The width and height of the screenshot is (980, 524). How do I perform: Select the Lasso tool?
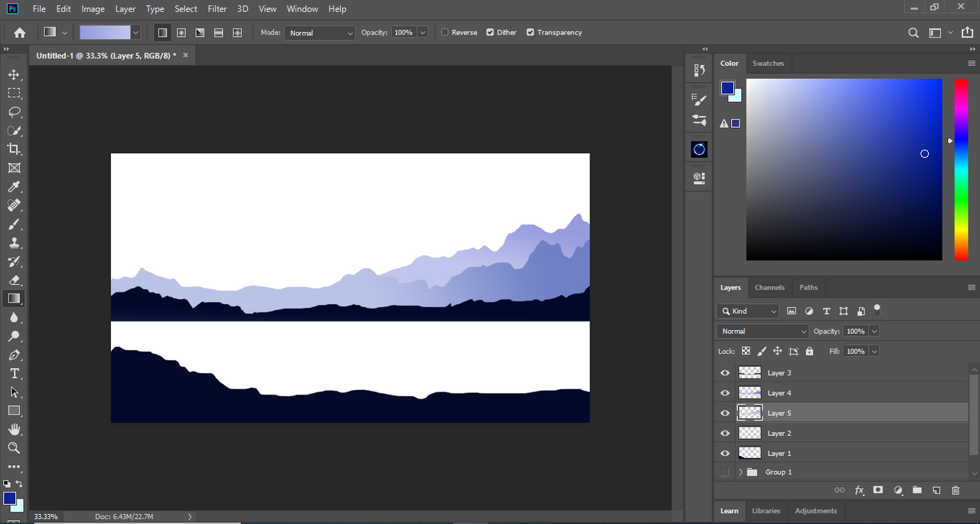pos(14,112)
